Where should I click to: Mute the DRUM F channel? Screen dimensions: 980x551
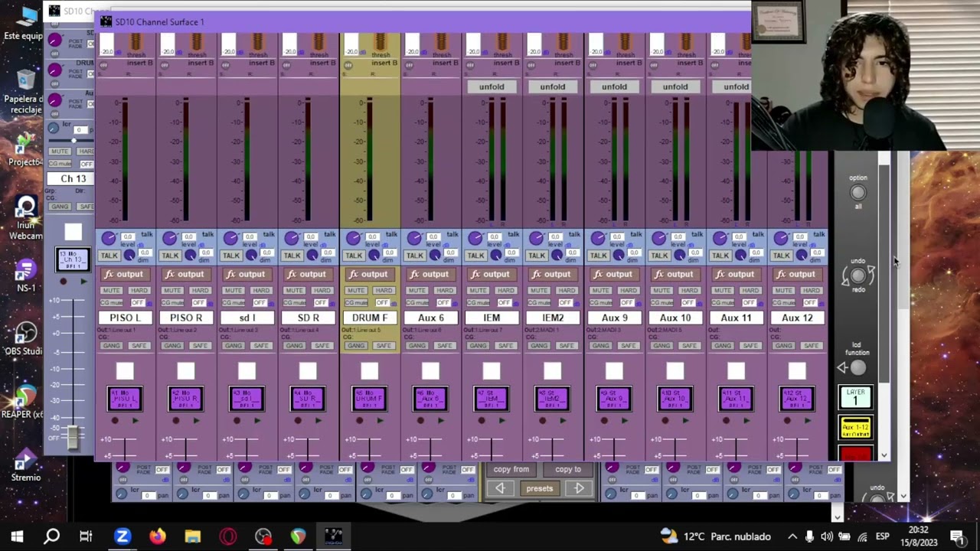point(356,291)
